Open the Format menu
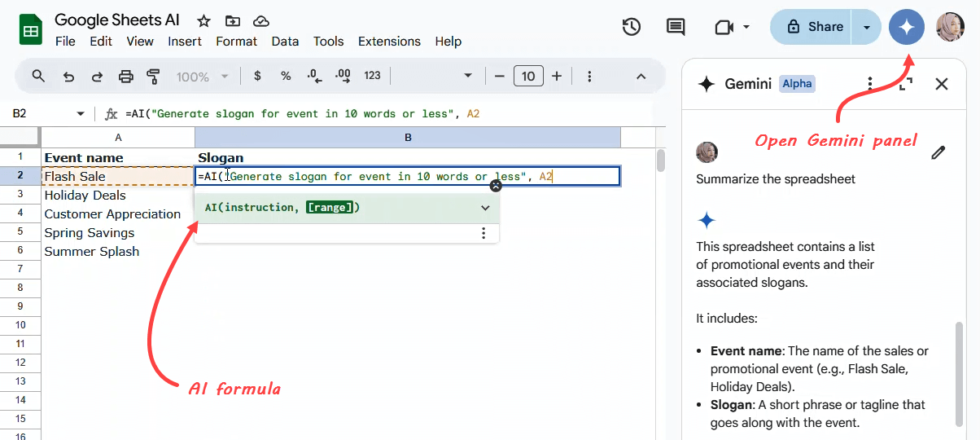The image size is (980, 440). pyautogui.click(x=236, y=42)
